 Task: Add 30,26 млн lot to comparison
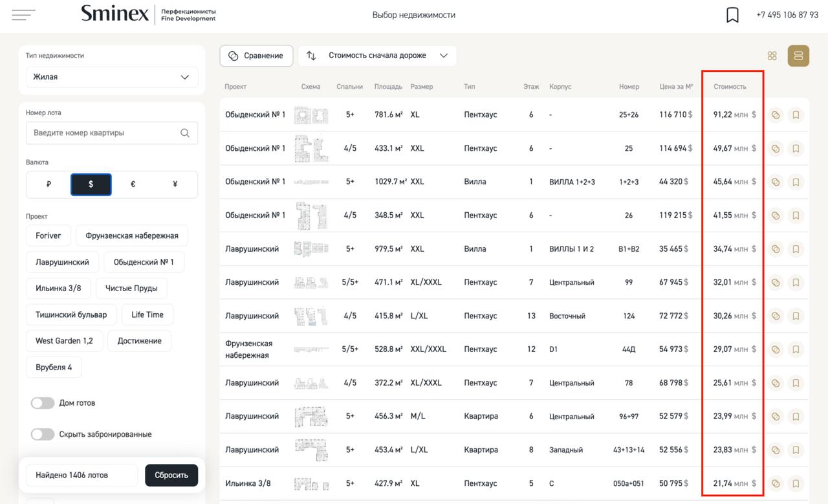pos(776,316)
